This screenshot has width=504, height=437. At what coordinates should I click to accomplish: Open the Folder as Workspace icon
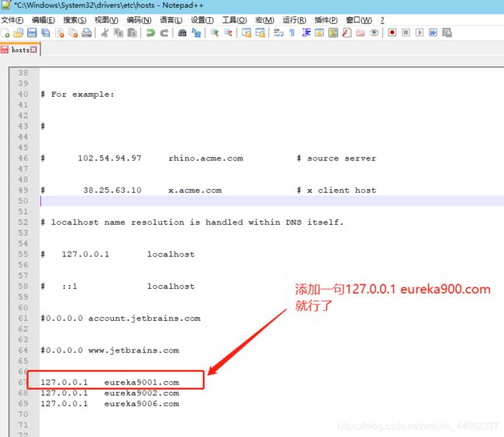[x=361, y=33]
